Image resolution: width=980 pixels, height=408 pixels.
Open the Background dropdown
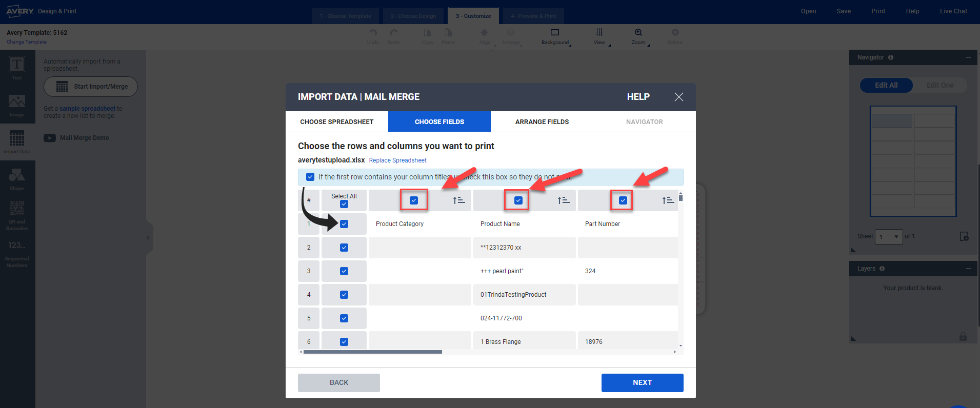pos(556,37)
